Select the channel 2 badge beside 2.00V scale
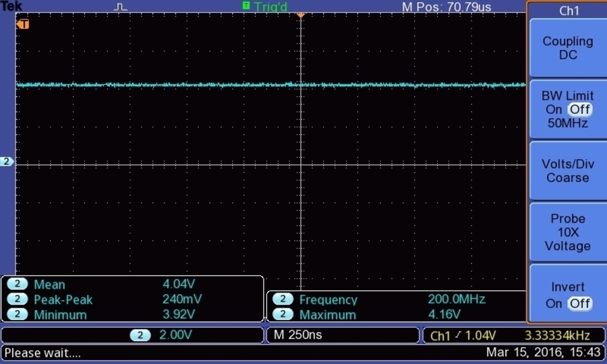Screen dimensions: 607x364 coord(140,335)
